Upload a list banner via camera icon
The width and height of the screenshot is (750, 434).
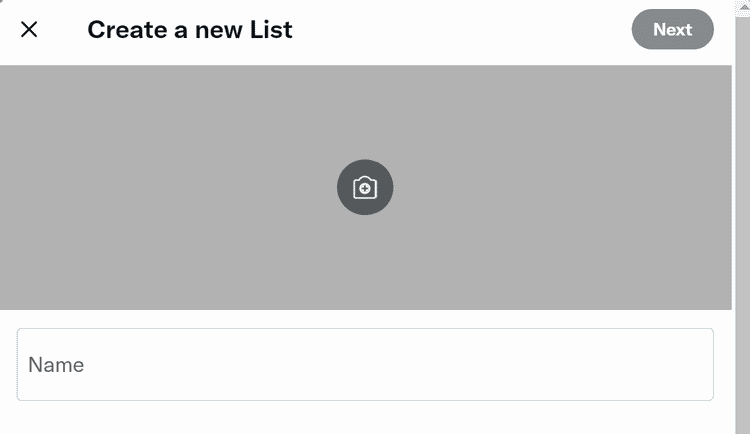pyautogui.click(x=365, y=187)
